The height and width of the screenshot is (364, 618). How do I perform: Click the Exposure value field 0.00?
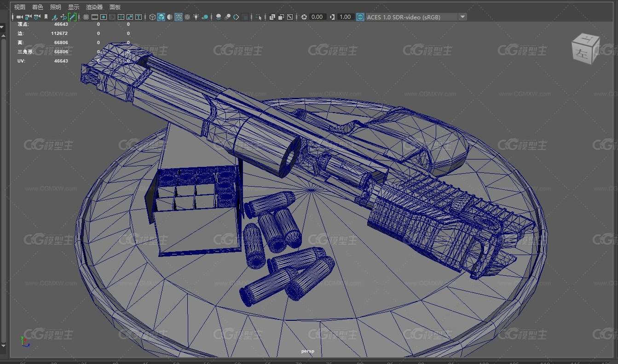pyautogui.click(x=318, y=17)
